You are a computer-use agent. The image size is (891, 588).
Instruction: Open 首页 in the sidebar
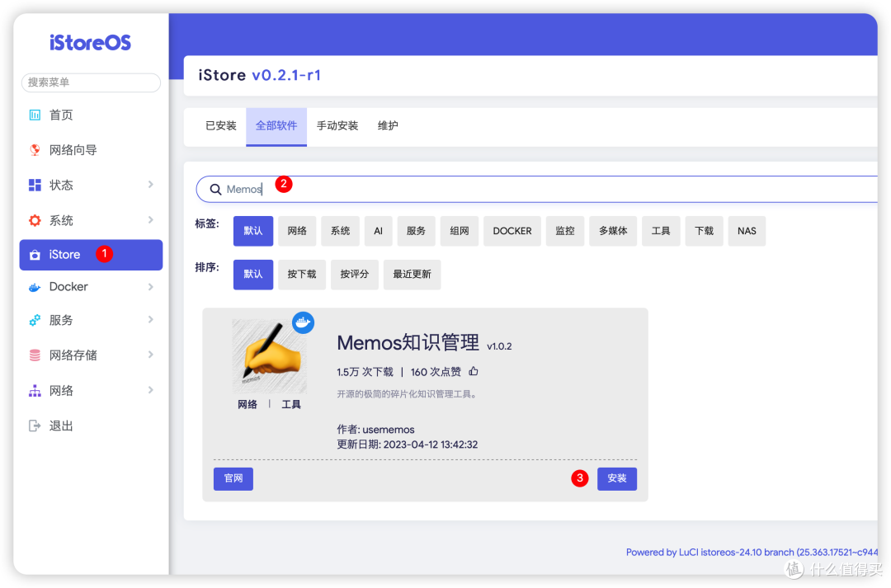pyautogui.click(x=91, y=115)
